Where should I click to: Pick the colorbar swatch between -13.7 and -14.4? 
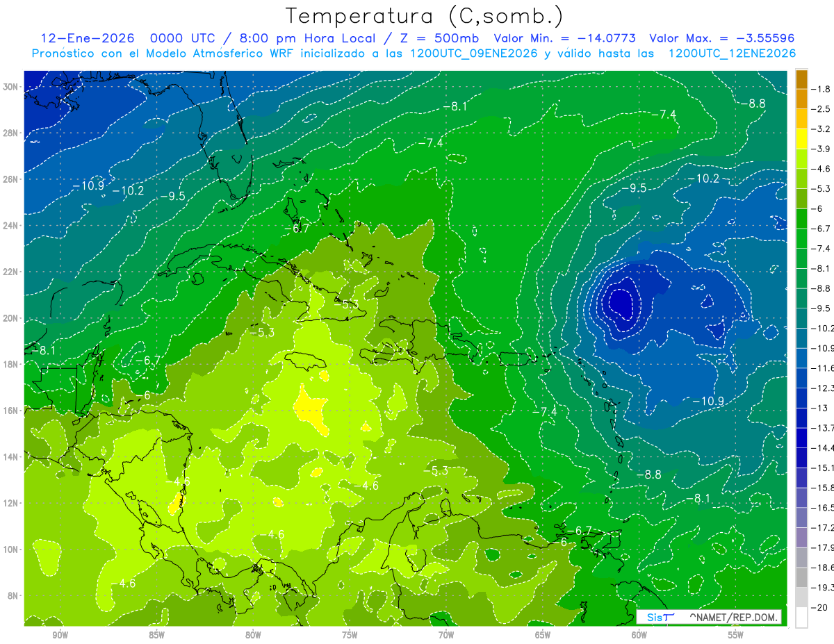801,438
